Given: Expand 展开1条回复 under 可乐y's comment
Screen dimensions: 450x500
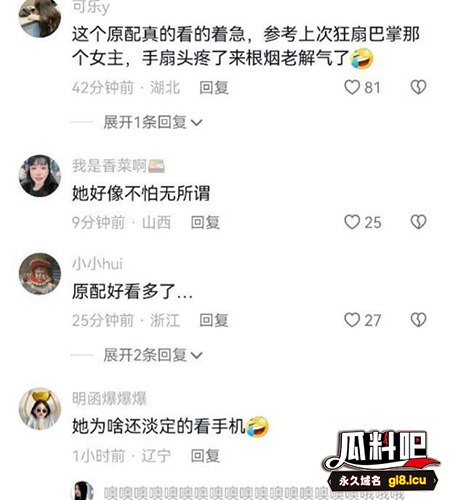Looking at the screenshot, I should (153, 122).
